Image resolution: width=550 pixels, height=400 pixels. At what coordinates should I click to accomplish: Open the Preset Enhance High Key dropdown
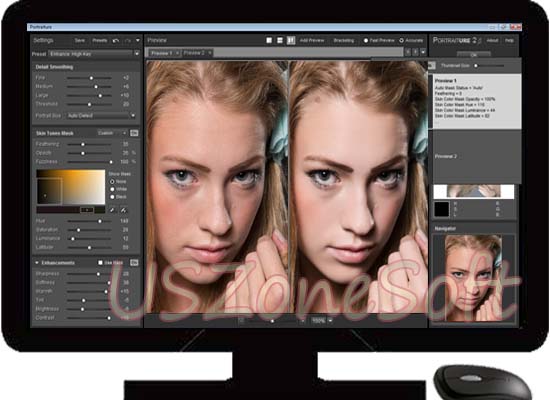[x=95, y=54]
